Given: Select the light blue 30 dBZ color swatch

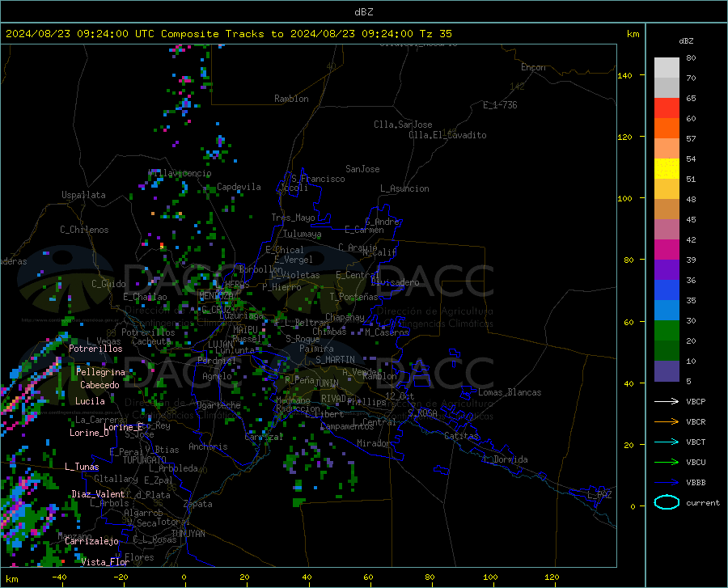Looking at the screenshot, I should pyautogui.click(x=667, y=311).
